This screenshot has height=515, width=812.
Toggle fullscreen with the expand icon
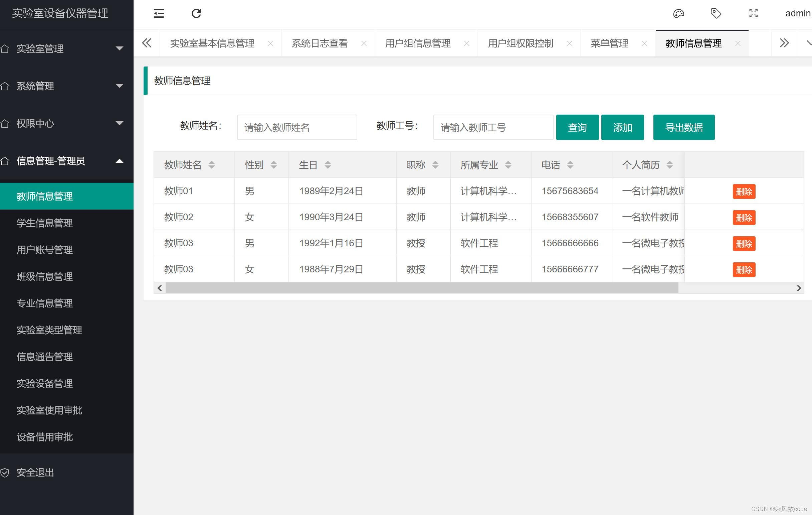753,13
